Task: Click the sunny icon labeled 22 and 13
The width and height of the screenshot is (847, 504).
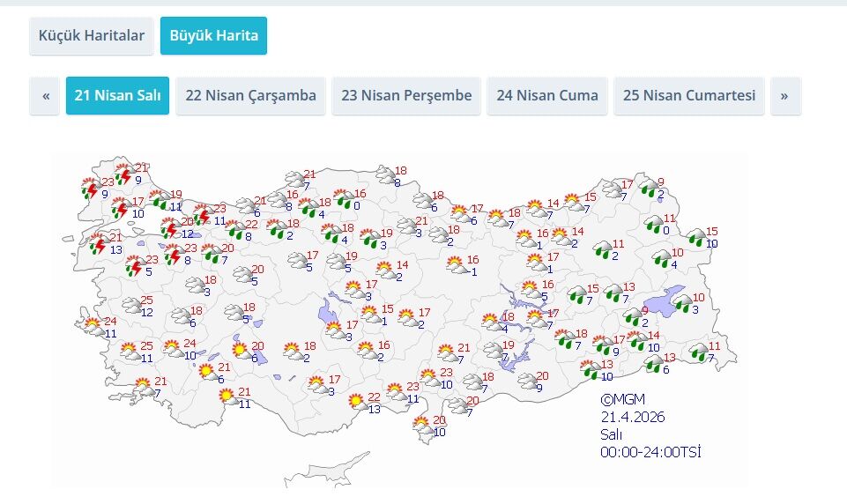Action: click(356, 403)
